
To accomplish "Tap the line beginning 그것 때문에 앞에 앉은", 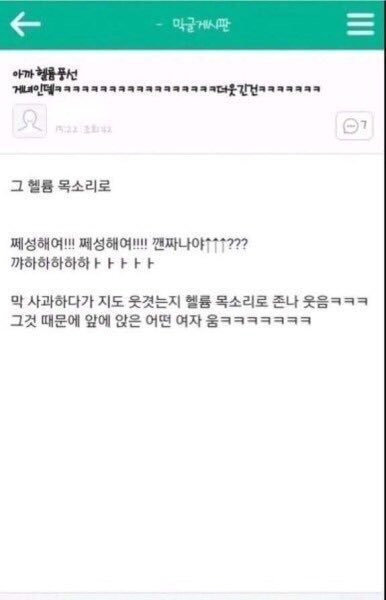I will (x=161, y=321).
